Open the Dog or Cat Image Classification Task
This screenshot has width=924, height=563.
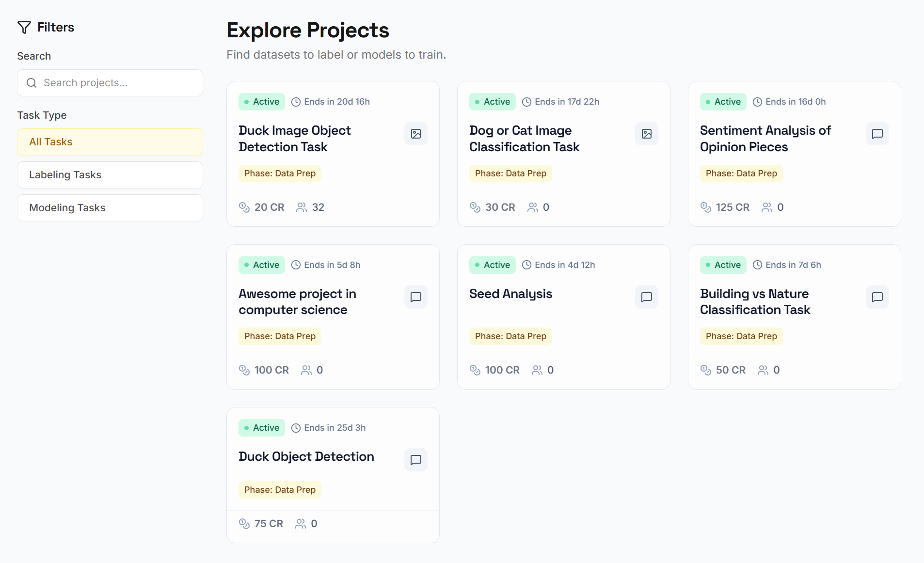[525, 139]
